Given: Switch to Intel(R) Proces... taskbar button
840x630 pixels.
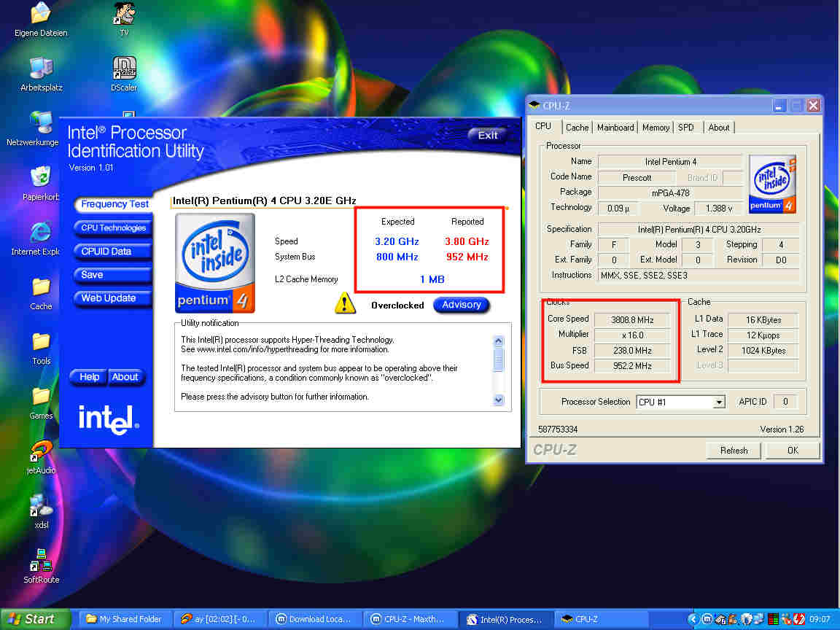Looking at the screenshot, I should (504, 619).
